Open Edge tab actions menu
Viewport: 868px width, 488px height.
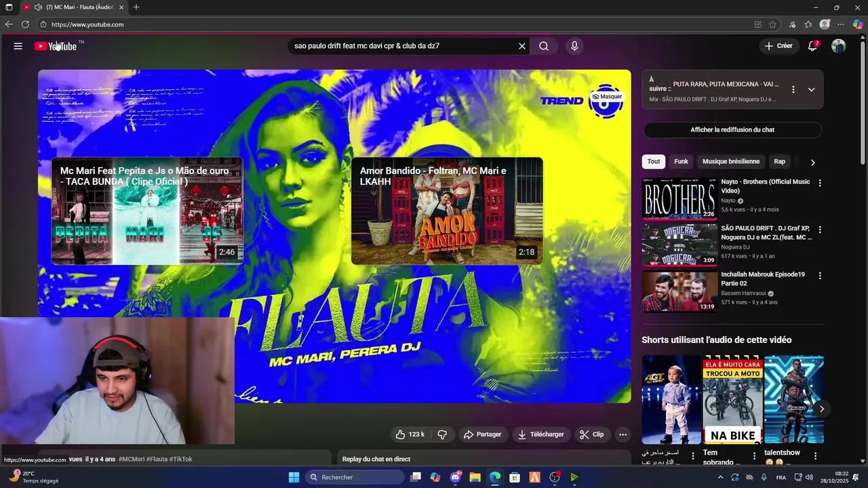click(x=9, y=7)
